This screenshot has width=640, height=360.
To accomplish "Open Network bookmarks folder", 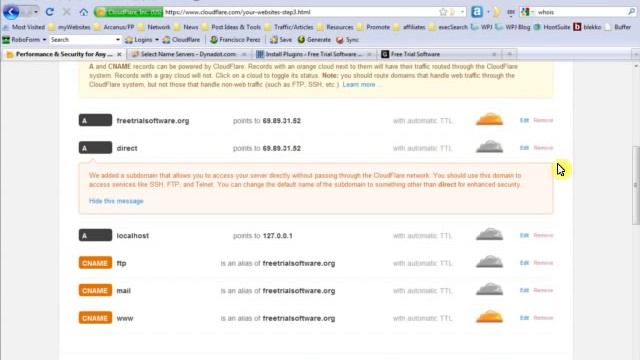I will coord(154,27).
